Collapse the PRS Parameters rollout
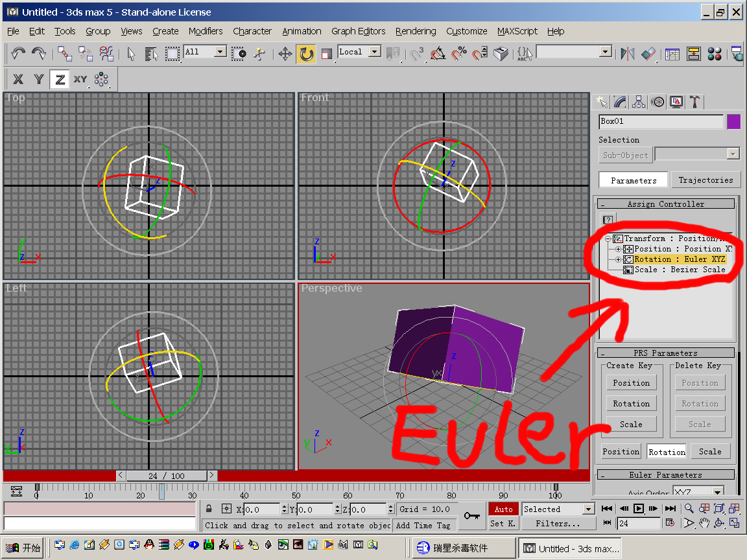Viewport: 747px width, 560px height. coord(665,353)
